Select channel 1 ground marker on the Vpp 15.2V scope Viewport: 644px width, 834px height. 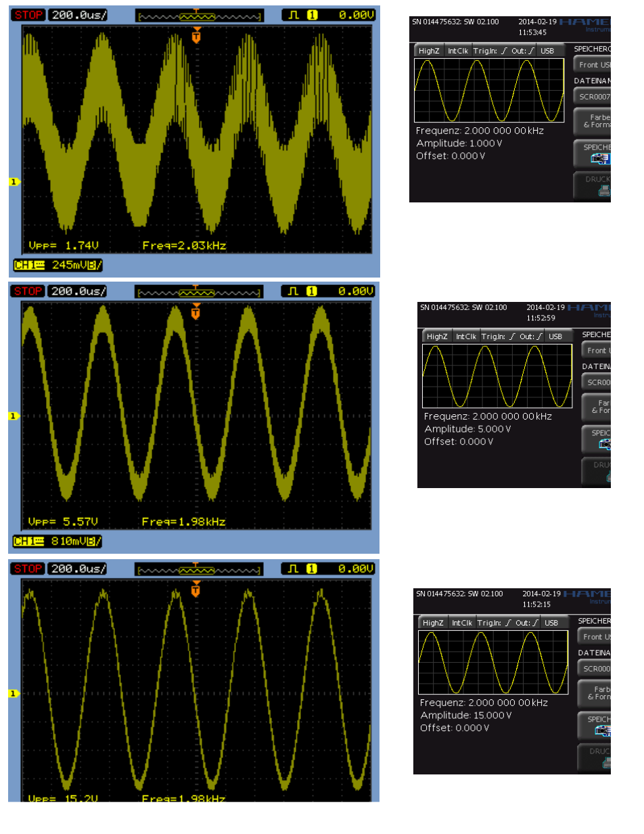(14, 694)
